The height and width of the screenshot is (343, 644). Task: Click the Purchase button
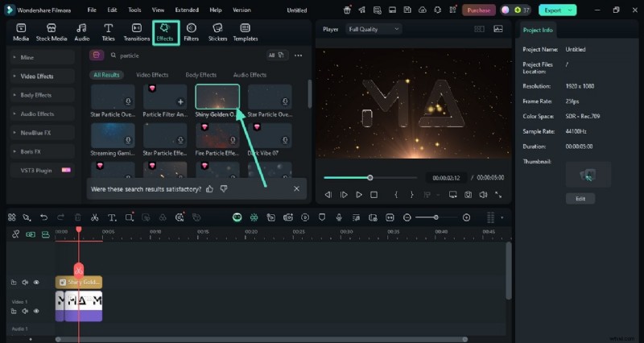479,10
